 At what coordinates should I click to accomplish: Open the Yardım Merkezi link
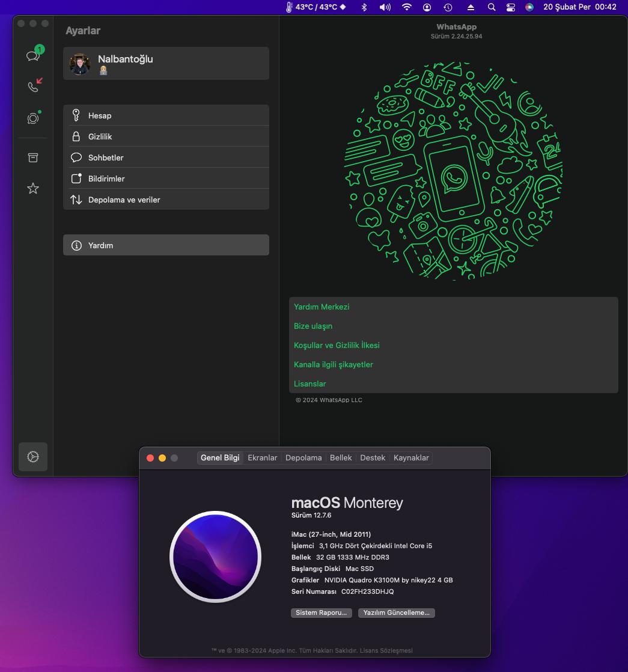pyautogui.click(x=322, y=307)
